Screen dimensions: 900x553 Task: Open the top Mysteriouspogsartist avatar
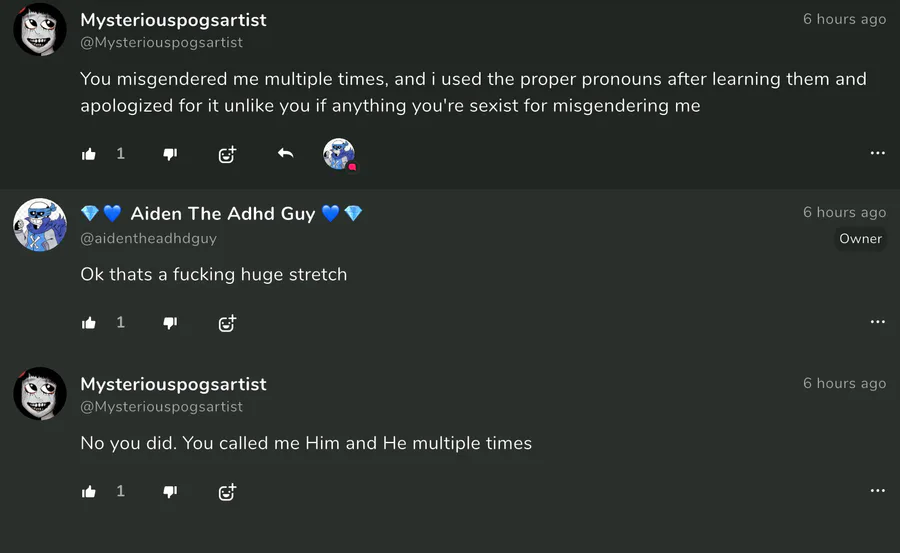[40, 30]
